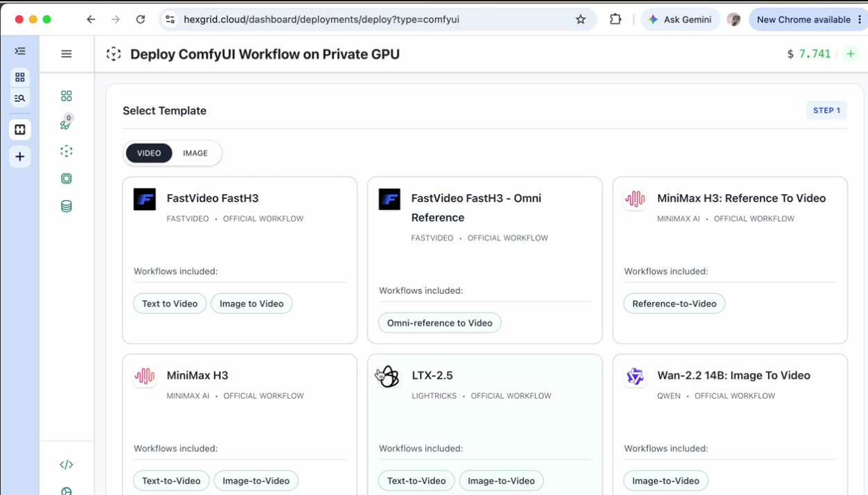Open the hamburger menu in the dashboard sidebar
Screen dimensions: 868x495
click(67, 54)
